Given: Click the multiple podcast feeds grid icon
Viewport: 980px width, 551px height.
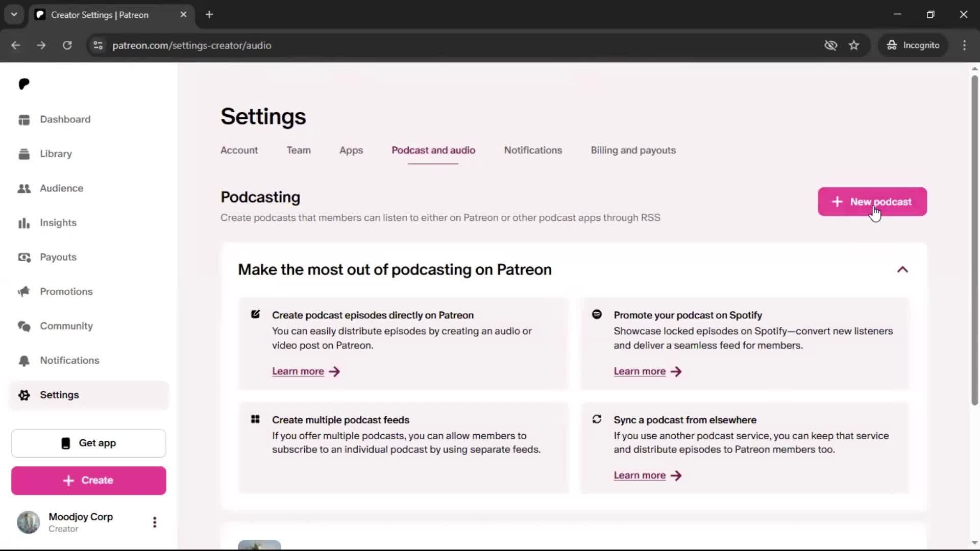Looking at the screenshot, I should click(255, 419).
